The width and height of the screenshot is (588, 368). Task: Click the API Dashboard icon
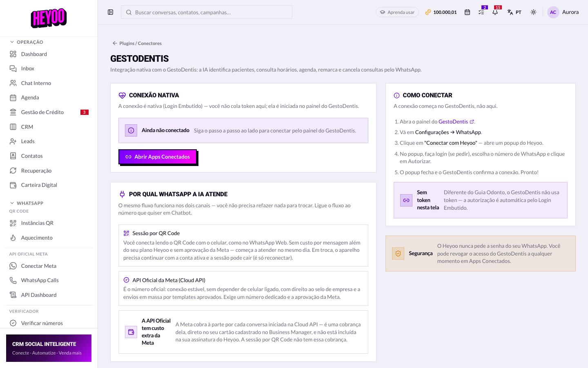tap(13, 295)
